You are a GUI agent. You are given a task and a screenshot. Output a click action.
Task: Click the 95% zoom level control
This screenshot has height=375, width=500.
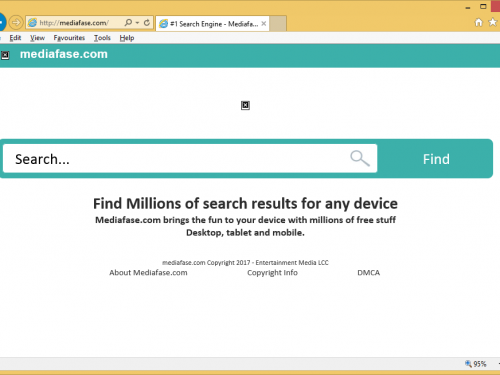click(x=476, y=364)
